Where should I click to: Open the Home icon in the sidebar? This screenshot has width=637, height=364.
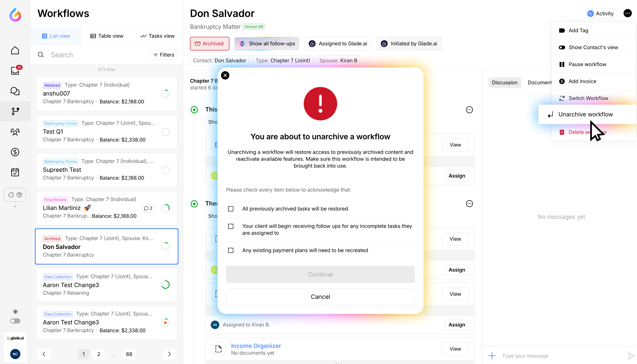[x=15, y=50]
